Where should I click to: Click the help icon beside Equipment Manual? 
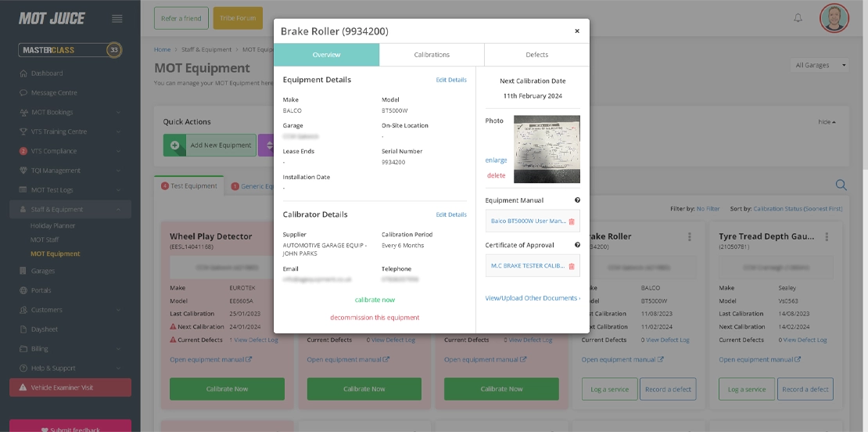tap(577, 200)
